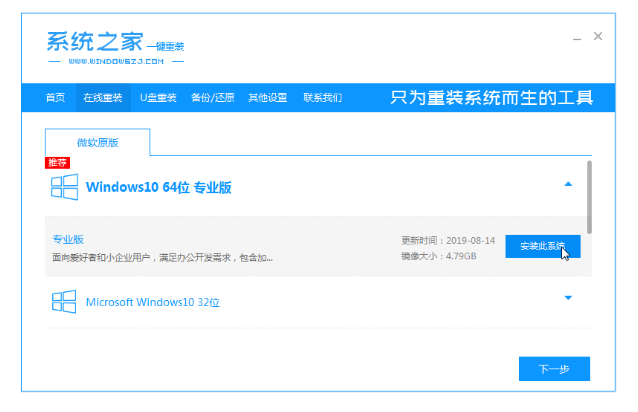Switch to the 在线重装 menu item

103,98
